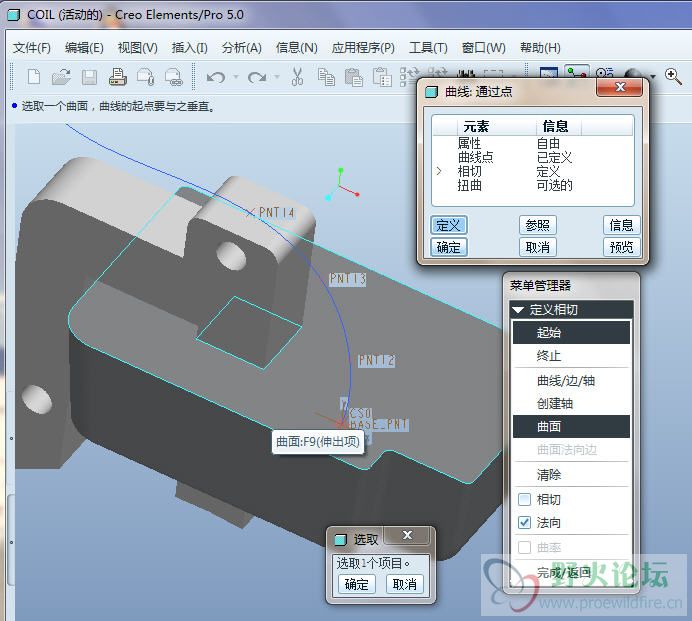692x621 pixels.
Task: Select the PNT12 datum point label
Action: tap(376, 361)
